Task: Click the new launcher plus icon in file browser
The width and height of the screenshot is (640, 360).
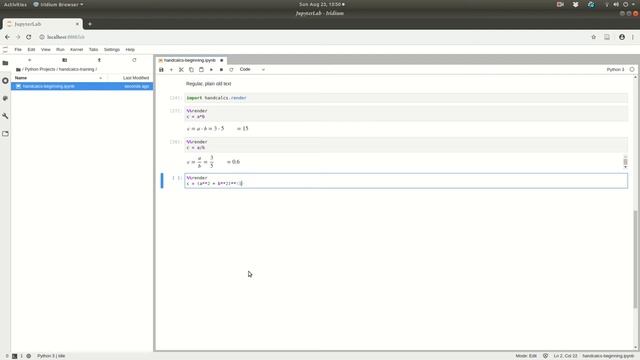Action: click(29, 60)
